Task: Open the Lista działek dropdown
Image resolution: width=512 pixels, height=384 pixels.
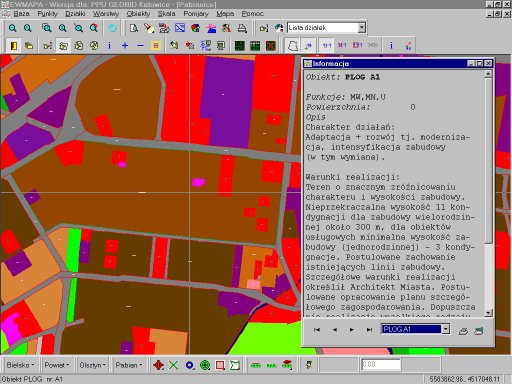Action: pos(362,28)
